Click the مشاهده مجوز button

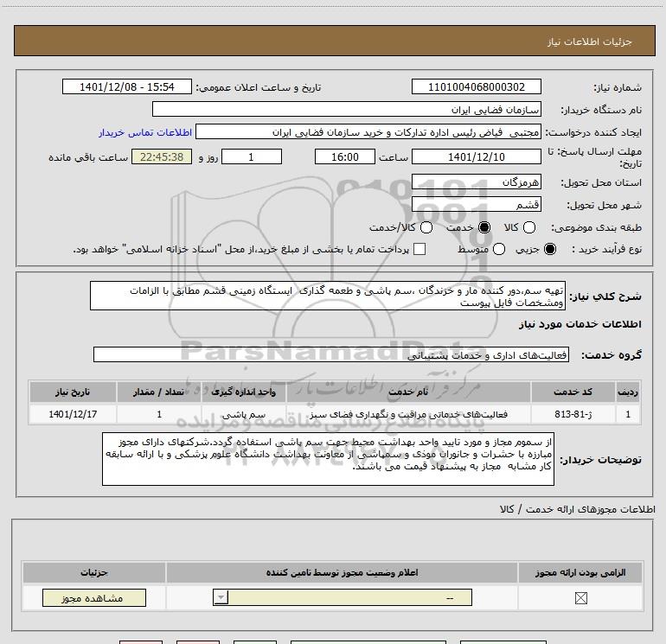(94, 597)
